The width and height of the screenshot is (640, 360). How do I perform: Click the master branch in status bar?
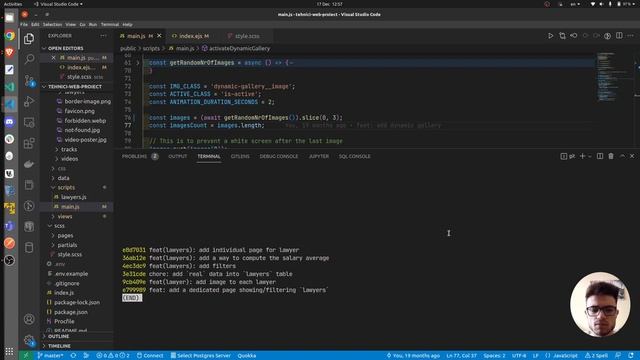pyautogui.click(x=50, y=356)
